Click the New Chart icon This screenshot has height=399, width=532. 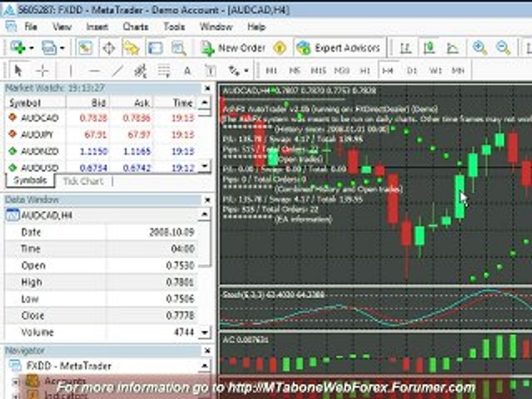[x=18, y=48]
